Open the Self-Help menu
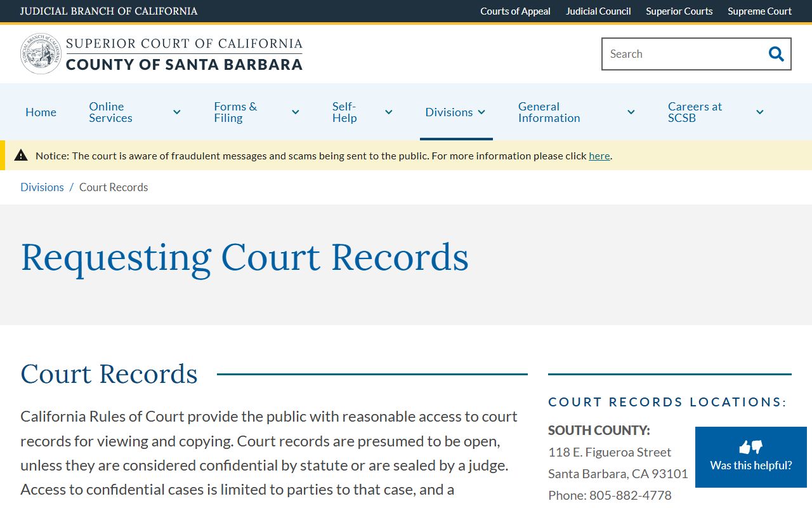This screenshot has height=508, width=812. [344, 112]
